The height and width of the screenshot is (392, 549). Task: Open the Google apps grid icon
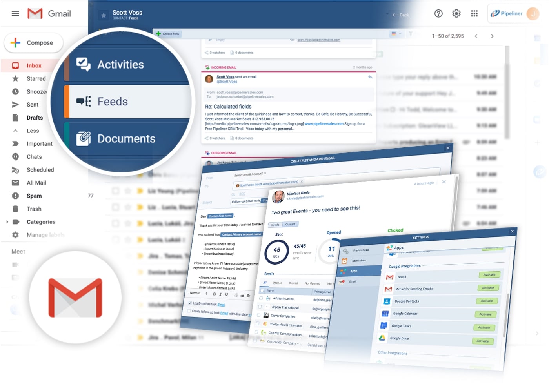point(474,13)
